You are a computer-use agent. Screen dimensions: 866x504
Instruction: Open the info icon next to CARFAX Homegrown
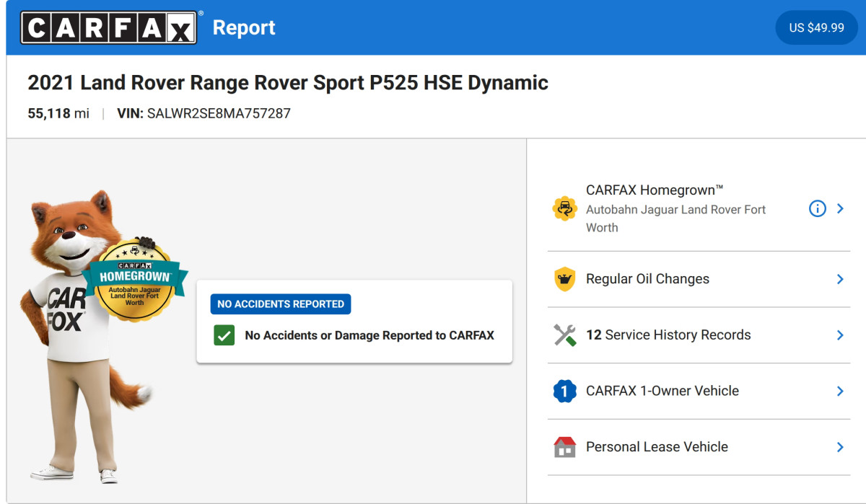coord(817,209)
